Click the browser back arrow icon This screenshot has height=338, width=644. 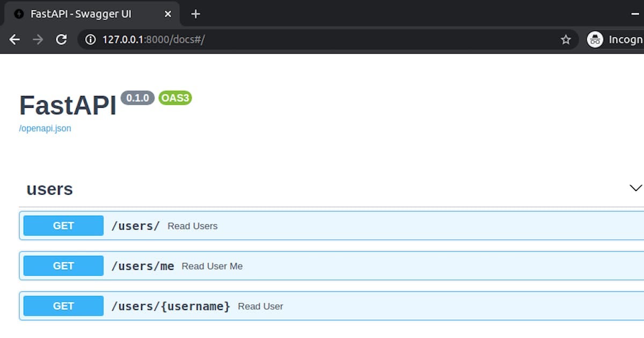14,39
